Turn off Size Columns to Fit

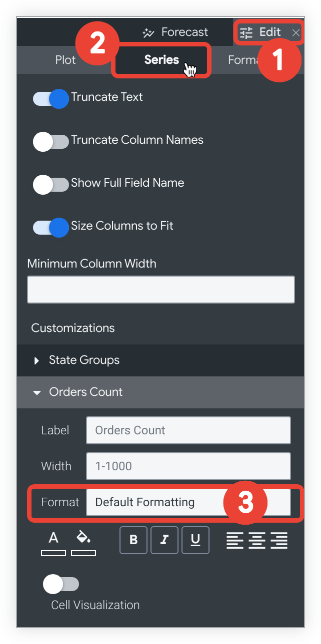click(51, 227)
